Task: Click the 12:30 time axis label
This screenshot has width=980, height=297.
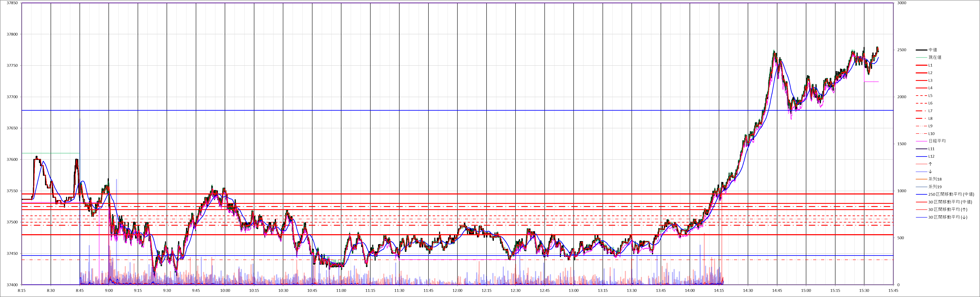Action: pyautogui.click(x=516, y=291)
